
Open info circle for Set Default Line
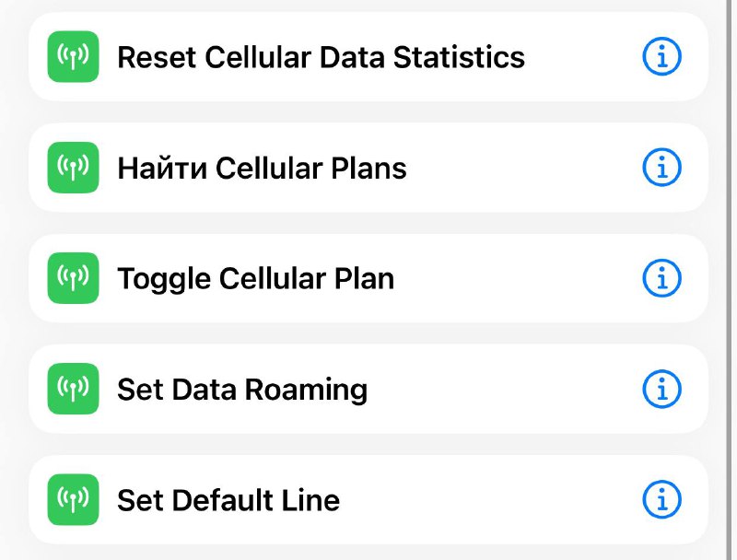click(x=661, y=500)
